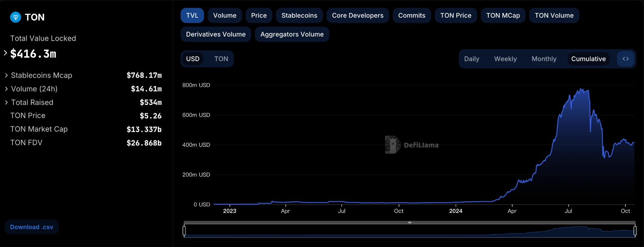
Task: Switch denomination to TON
Action: click(x=221, y=59)
